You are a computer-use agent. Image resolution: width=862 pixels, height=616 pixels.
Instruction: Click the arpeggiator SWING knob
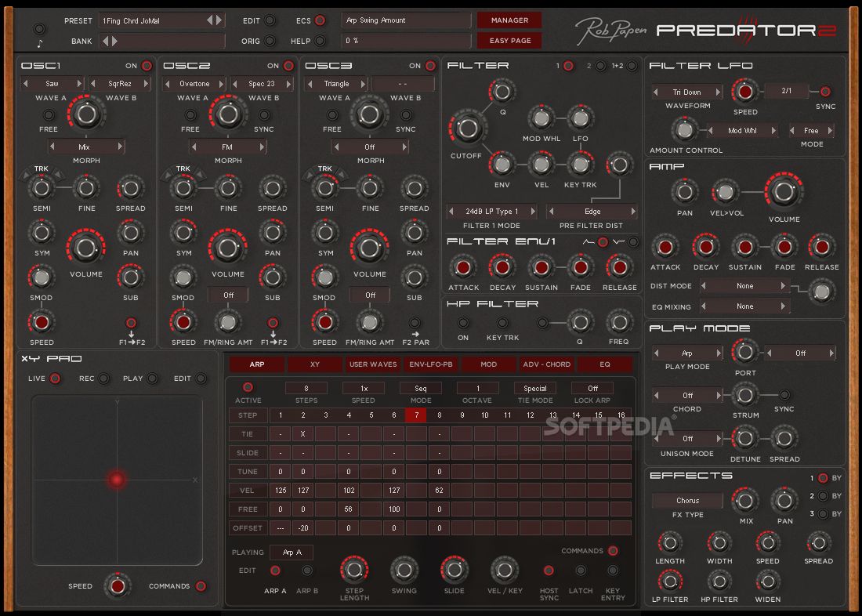coord(404,571)
